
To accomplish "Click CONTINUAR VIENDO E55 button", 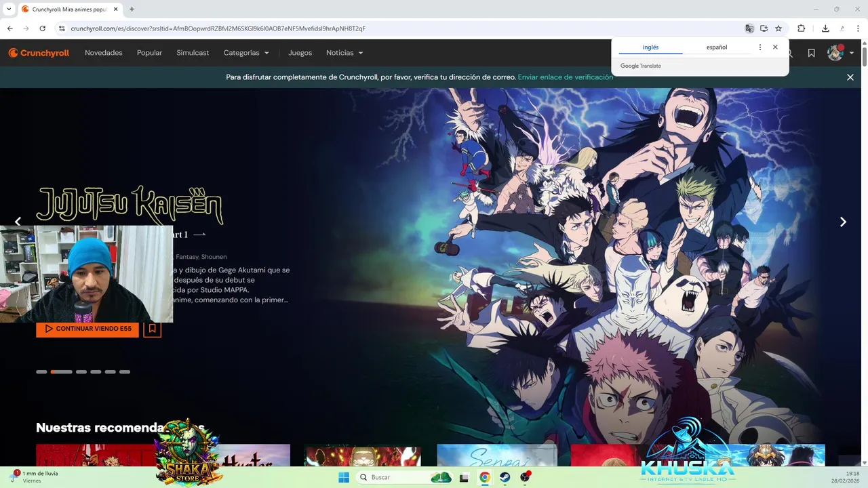I will tap(87, 329).
